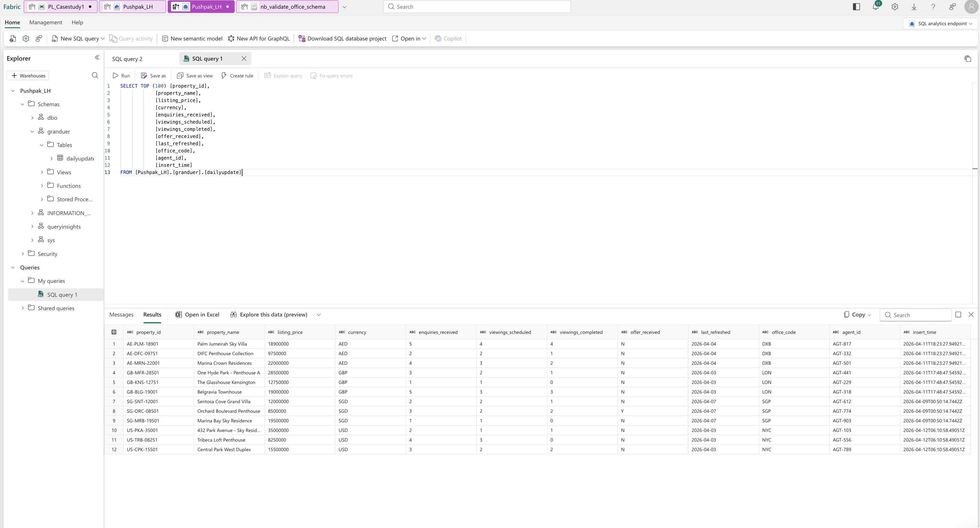The width and height of the screenshot is (980, 528).
Task: Switch to PL_Casestudy1 tab
Action: (61, 7)
